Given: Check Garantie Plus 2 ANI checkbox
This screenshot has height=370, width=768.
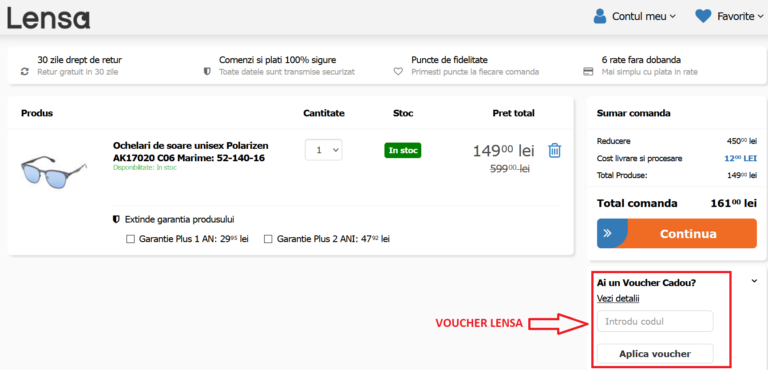Looking at the screenshot, I should point(268,239).
